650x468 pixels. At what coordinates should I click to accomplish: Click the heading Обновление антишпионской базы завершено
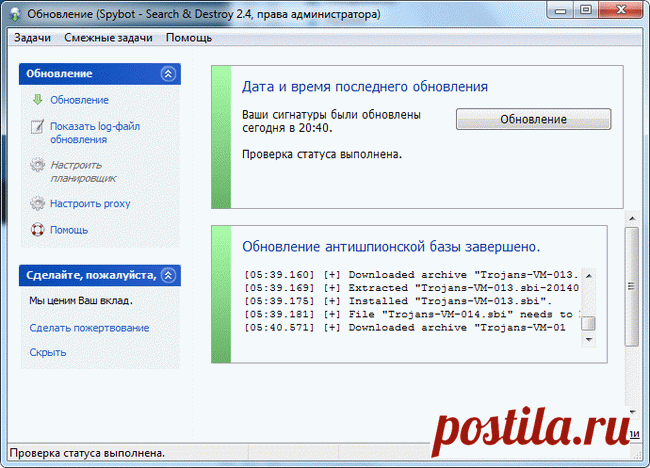click(391, 247)
